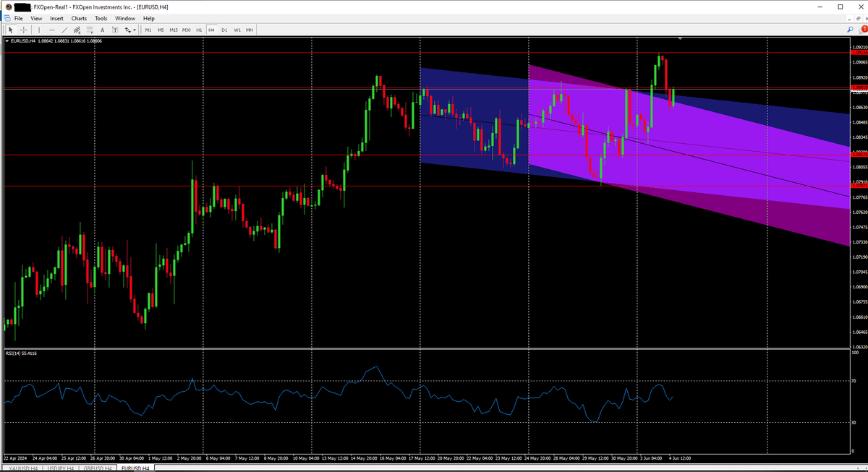Select the Cursor arrow tool
This screenshot has width=868, height=472.
pos(11,30)
